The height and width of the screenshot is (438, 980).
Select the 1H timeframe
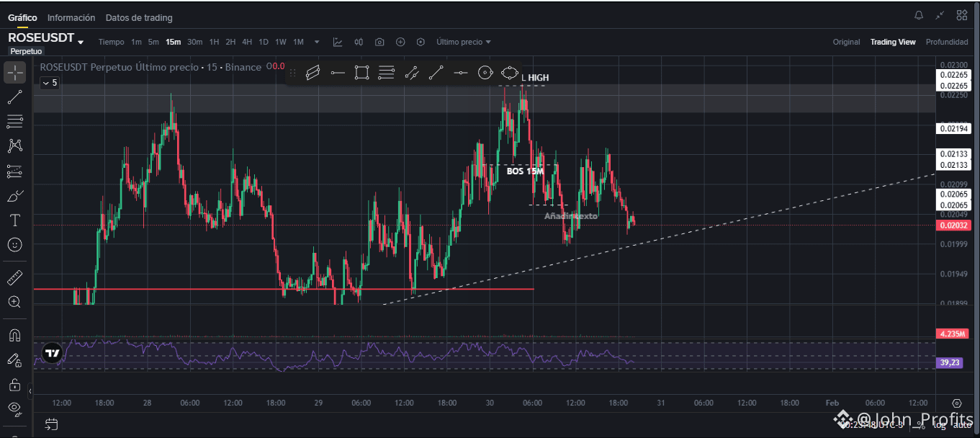(x=215, y=42)
